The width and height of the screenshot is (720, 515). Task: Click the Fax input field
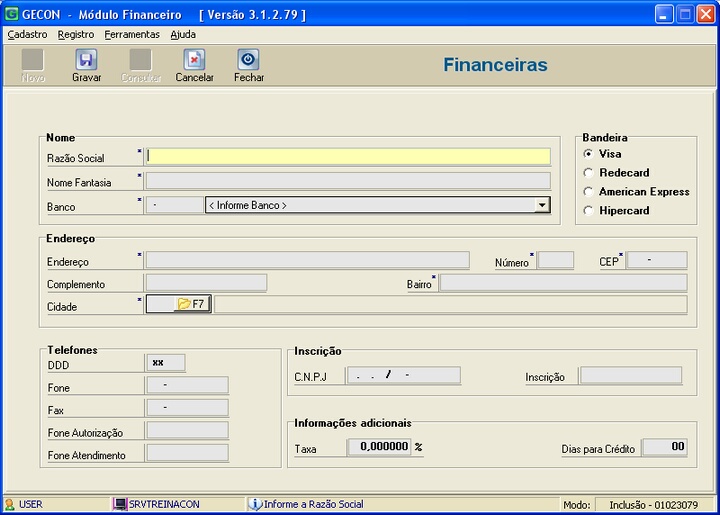pos(187,408)
